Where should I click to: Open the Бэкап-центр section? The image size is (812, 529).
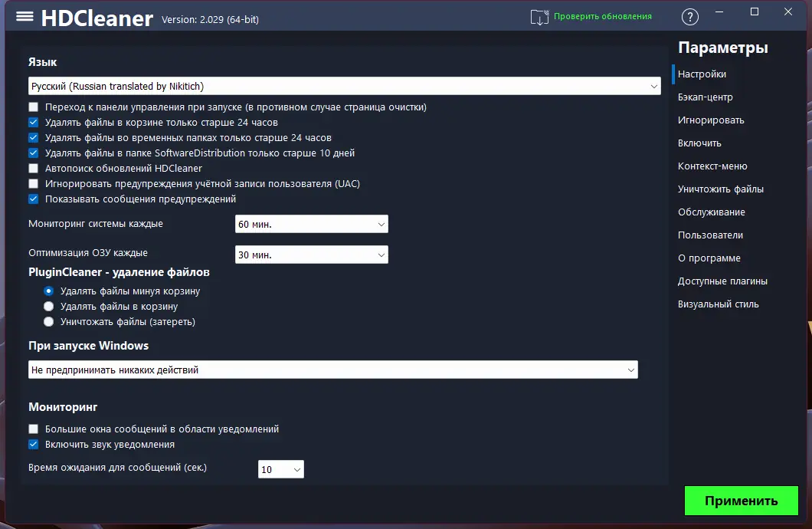[x=706, y=97]
